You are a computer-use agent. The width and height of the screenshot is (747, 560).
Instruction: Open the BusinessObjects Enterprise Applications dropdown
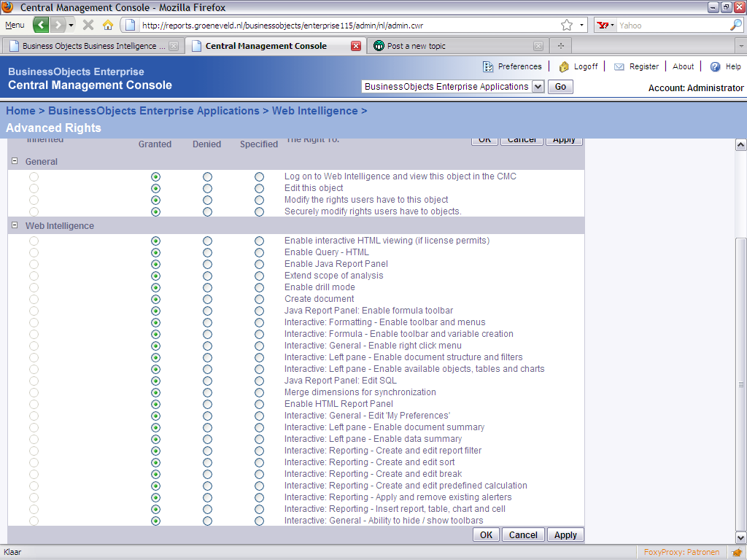538,87
